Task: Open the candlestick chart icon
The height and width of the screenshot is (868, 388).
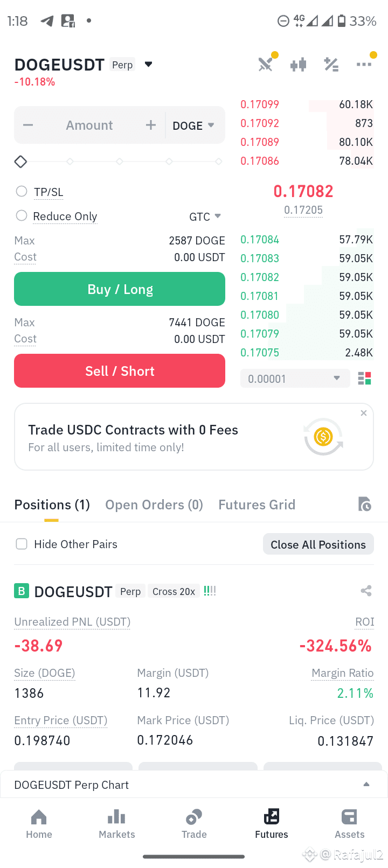Action: pos(298,65)
